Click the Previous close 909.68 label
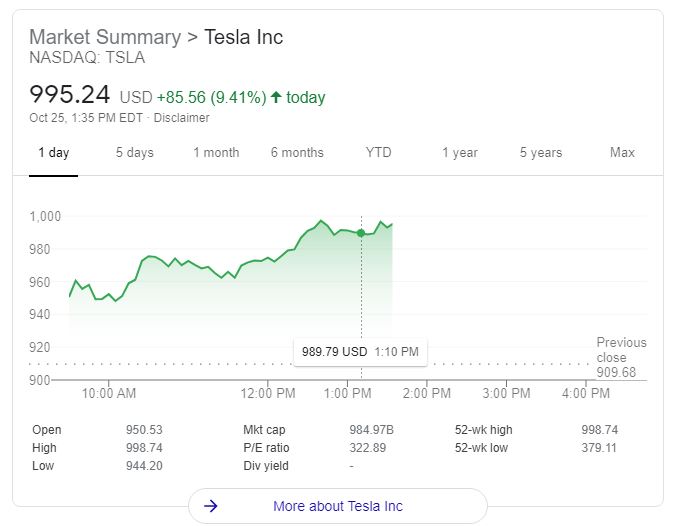The image size is (676, 526). pos(621,357)
